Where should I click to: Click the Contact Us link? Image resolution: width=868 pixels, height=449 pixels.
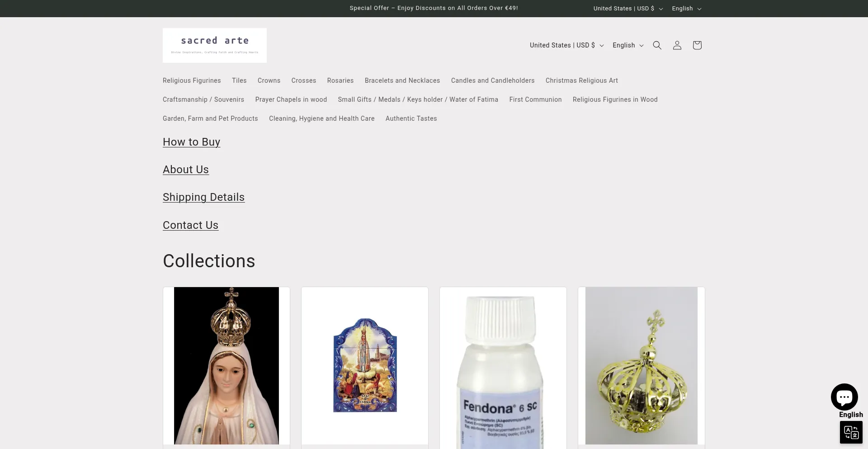(x=190, y=225)
